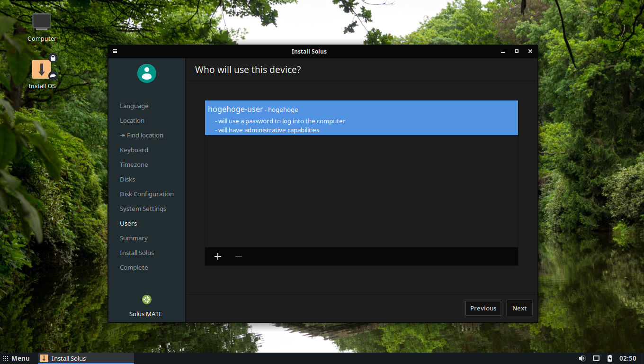Screen dimensions: 644x364
Task: Open the Computer desktop icon
Action: pos(42,27)
